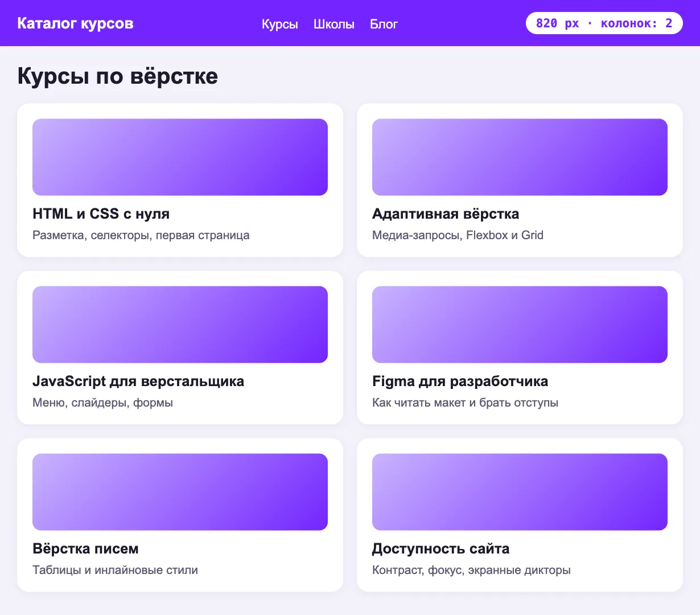
Task: Open the "Школы" navigation link
Action: pyautogui.click(x=334, y=24)
